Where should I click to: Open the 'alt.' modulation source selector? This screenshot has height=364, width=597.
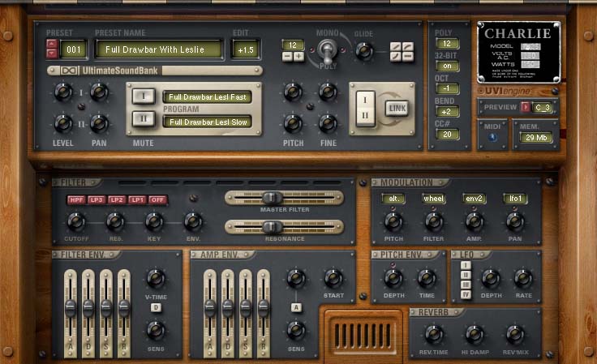(393, 199)
